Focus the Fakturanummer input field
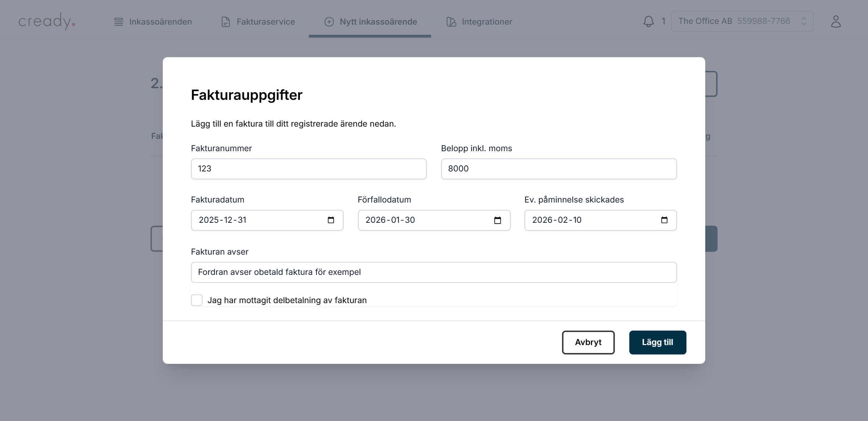The width and height of the screenshot is (868, 421). tap(309, 169)
